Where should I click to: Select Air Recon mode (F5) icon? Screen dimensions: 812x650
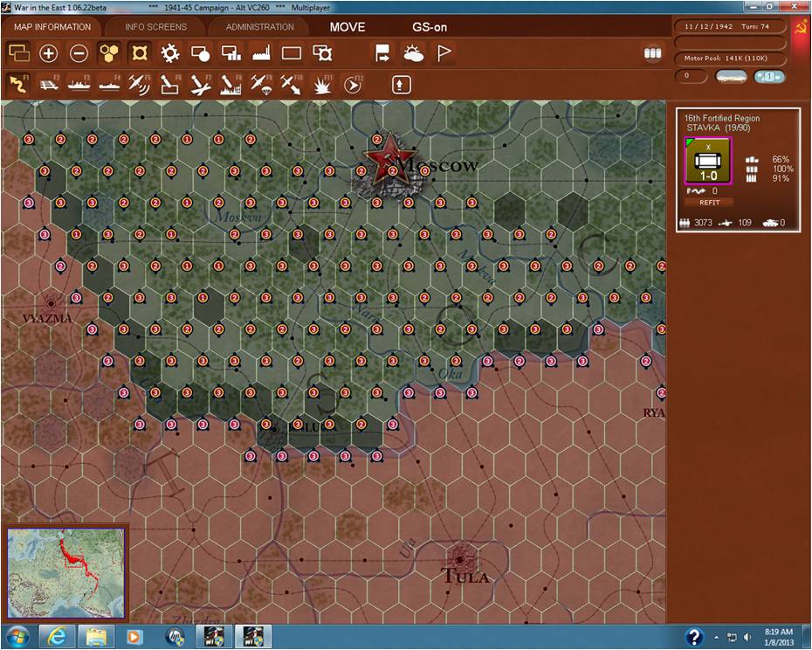click(140, 84)
